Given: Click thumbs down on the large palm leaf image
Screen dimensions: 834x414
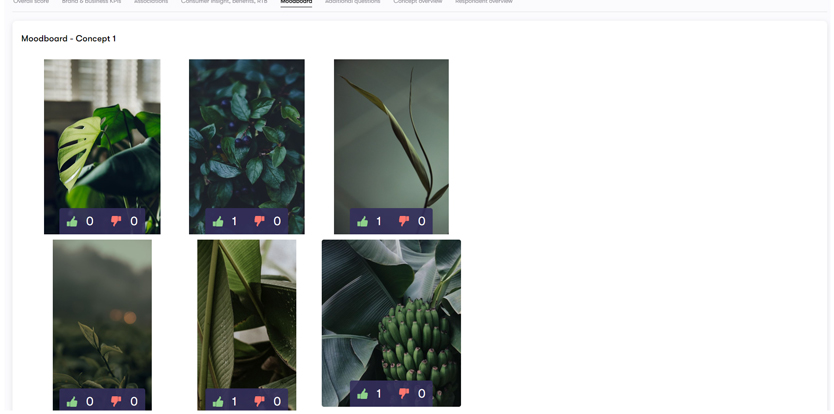Looking at the screenshot, I should point(260,401).
